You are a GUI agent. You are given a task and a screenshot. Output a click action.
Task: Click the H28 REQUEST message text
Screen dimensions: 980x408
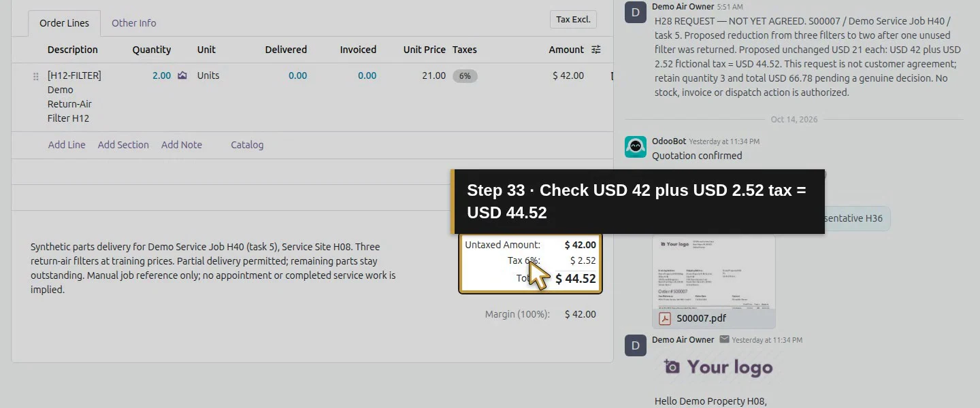(x=808, y=56)
